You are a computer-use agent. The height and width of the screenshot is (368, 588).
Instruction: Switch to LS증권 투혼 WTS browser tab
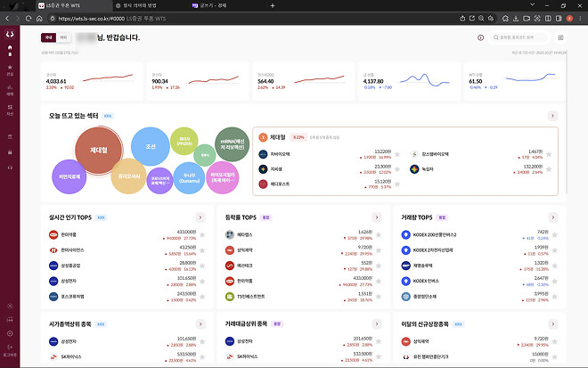pos(74,5)
